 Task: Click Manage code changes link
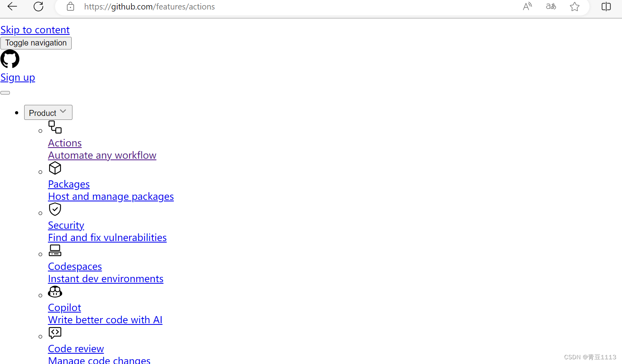coord(99,360)
